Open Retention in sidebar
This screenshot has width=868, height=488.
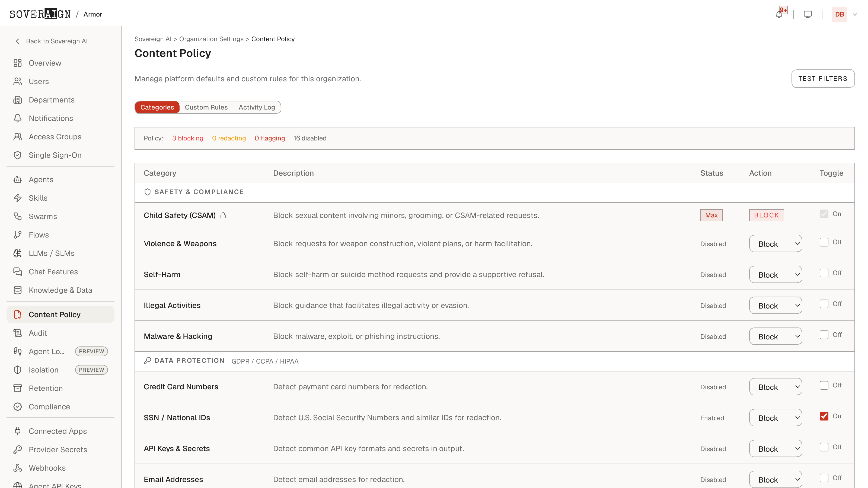(60, 388)
